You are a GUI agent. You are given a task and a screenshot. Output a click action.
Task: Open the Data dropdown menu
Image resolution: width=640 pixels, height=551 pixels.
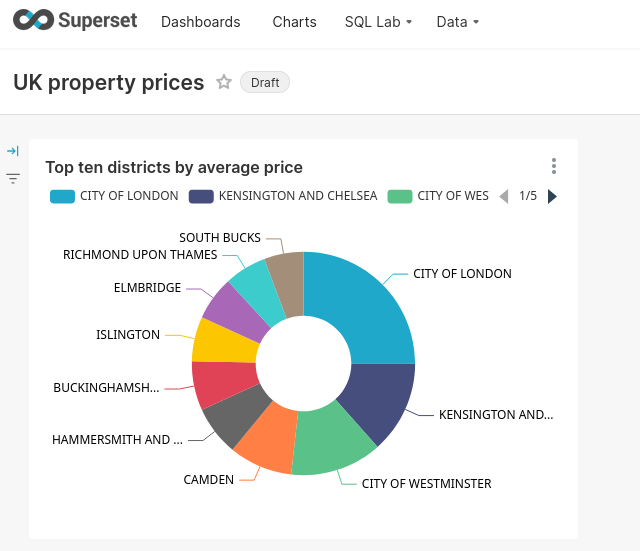point(457,22)
